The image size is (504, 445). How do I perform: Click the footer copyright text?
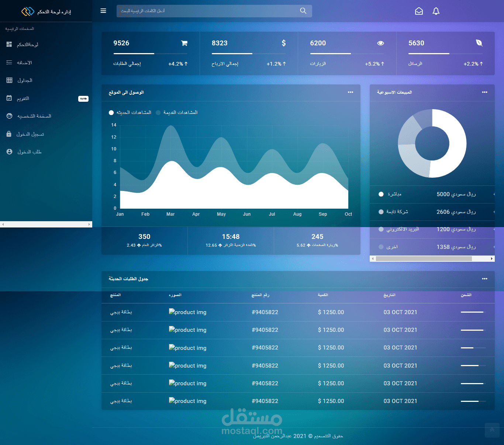pyautogui.click(x=298, y=436)
